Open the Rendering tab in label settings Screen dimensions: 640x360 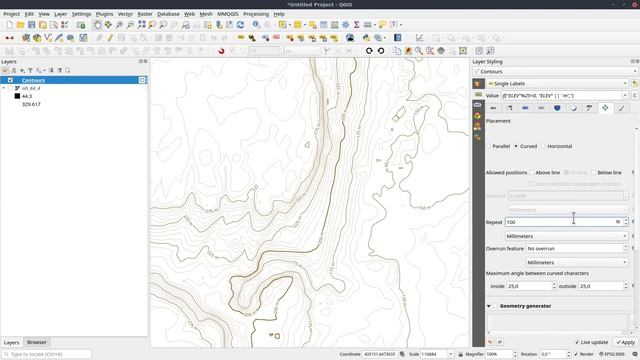[x=621, y=108]
